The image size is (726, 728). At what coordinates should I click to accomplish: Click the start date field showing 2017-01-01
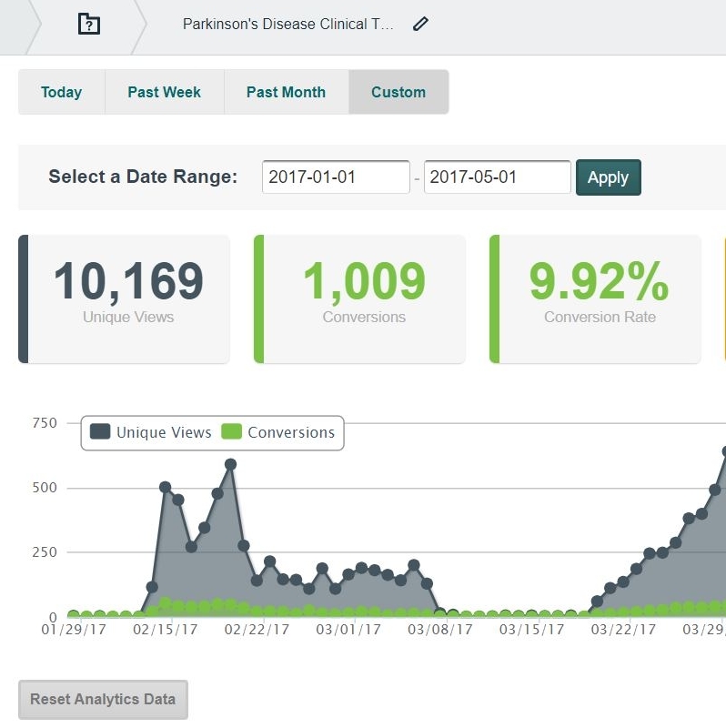point(336,177)
